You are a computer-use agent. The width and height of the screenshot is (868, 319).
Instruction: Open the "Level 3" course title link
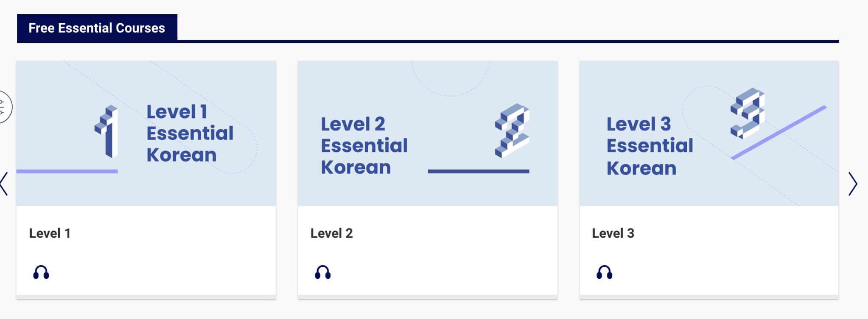click(613, 233)
